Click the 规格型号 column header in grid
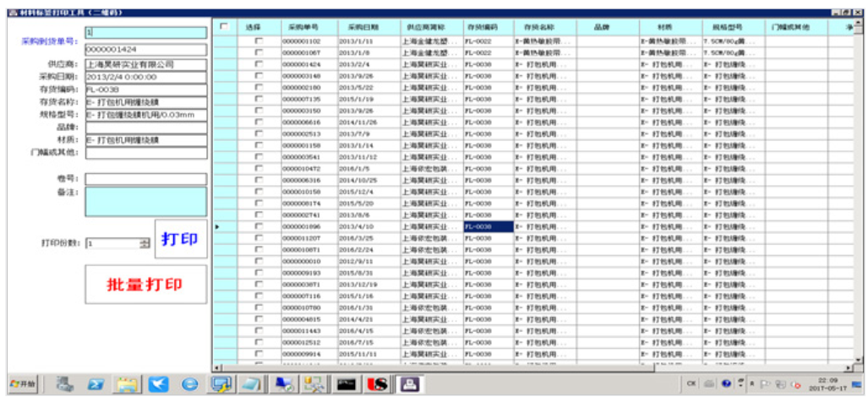 pyautogui.click(x=734, y=27)
